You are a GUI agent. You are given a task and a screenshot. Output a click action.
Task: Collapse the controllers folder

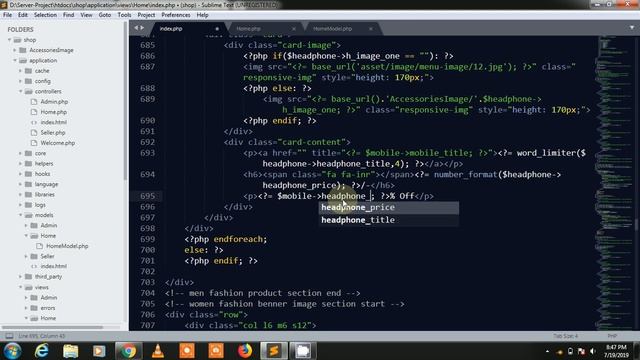pos(20,91)
